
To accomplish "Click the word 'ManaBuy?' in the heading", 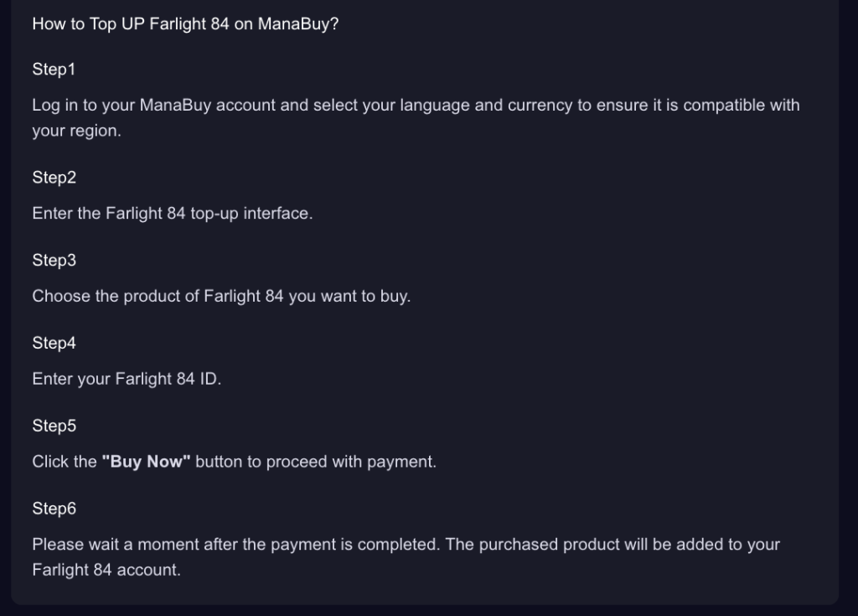I will point(298,24).
